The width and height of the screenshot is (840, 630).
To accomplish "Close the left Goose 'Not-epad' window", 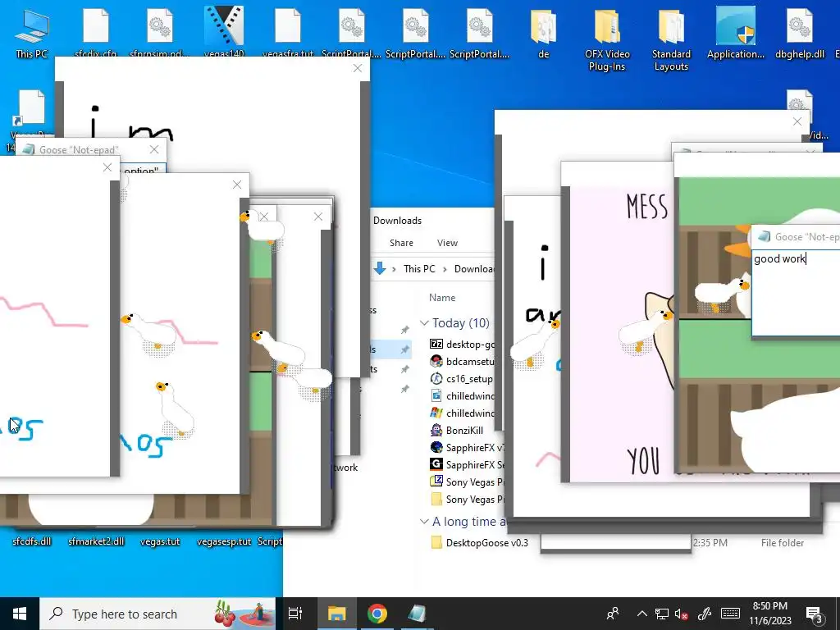I will pyautogui.click(x=154, y=149).
